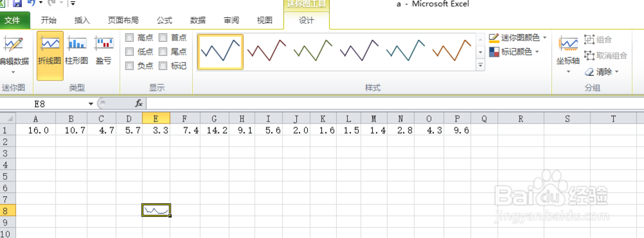Click the Ungroup (取消组合) icon
644x238 pixels.
pyautogui.click(x=589, y=55)
